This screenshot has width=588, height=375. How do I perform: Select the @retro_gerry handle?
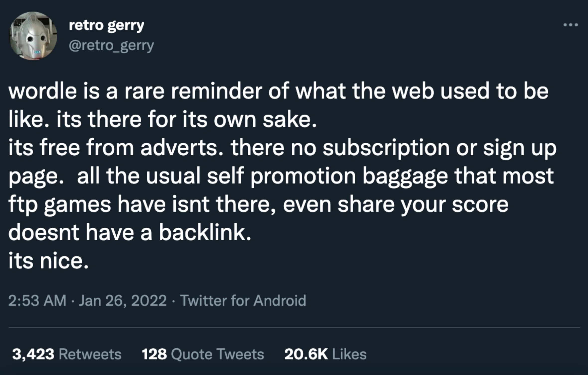(110, 45)
